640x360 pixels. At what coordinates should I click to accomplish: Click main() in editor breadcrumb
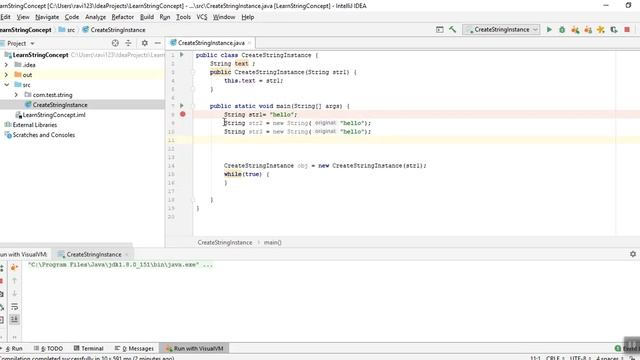[272, 242]
